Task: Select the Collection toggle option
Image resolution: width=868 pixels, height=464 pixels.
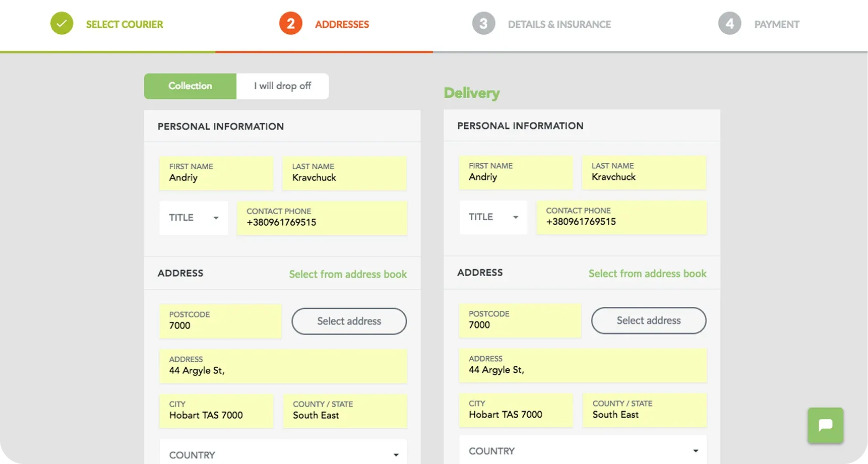Action: pyautogui.click(x=190, y=86)
